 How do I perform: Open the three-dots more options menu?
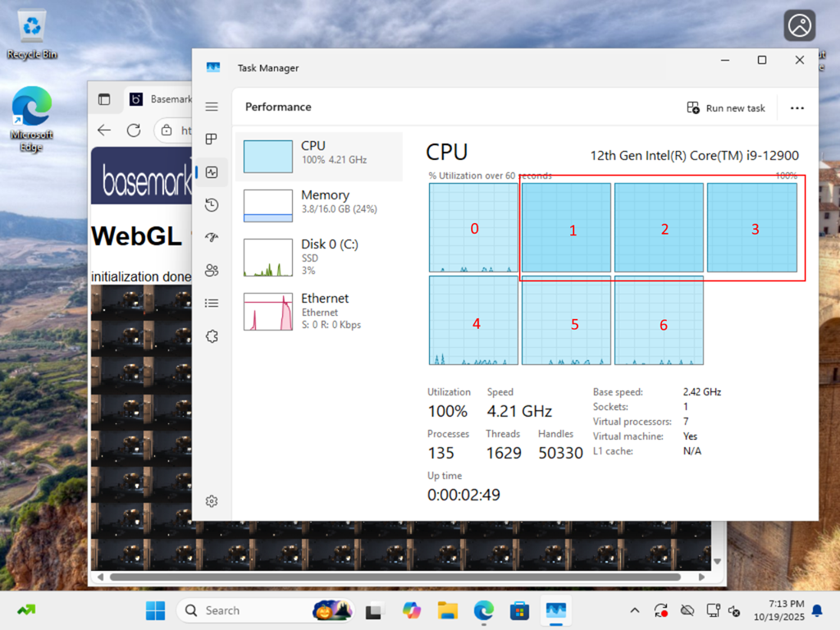797,107
